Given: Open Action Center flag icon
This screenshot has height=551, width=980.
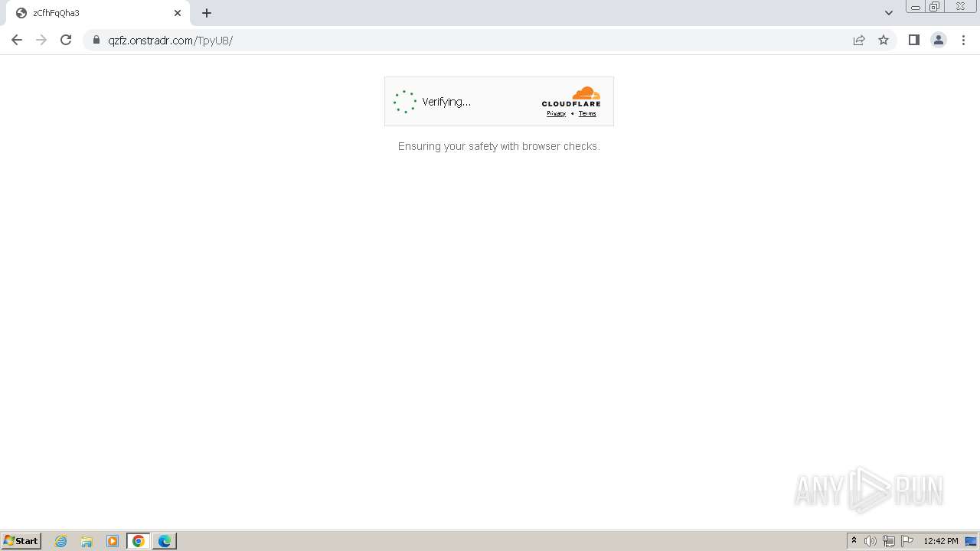Looking at the screenshot, I should tap(907, 541).
